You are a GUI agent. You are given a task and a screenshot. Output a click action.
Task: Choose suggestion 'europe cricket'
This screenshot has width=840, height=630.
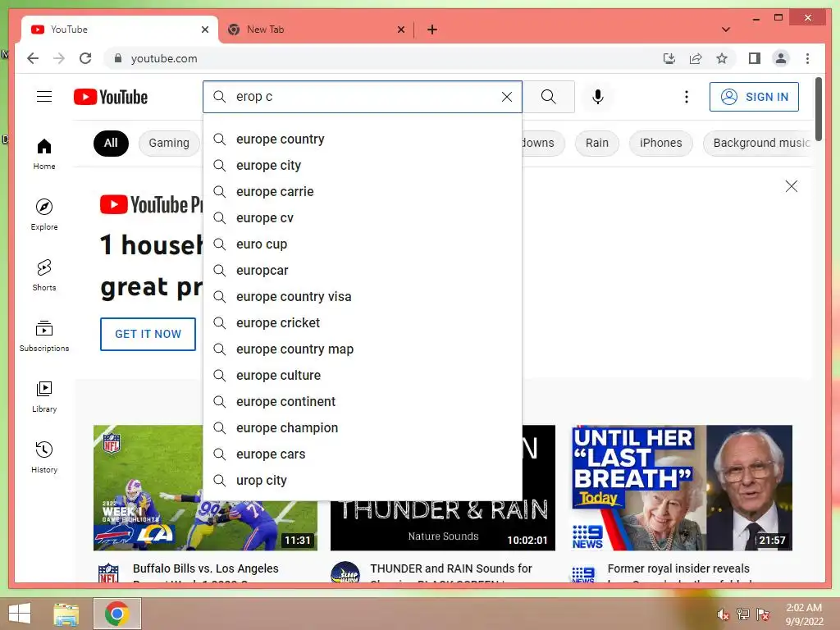coord(363,323)
